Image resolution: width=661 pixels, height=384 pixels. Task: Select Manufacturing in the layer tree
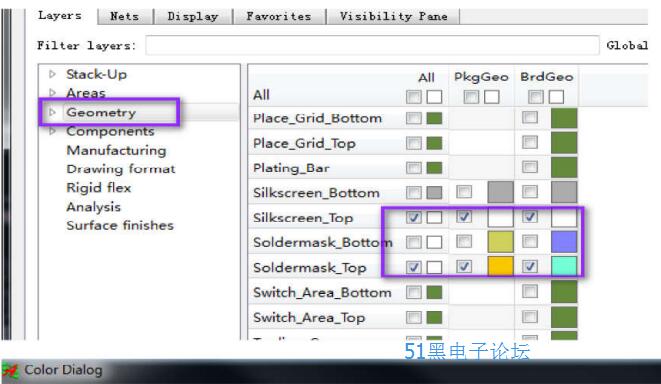tap(116, 150)
